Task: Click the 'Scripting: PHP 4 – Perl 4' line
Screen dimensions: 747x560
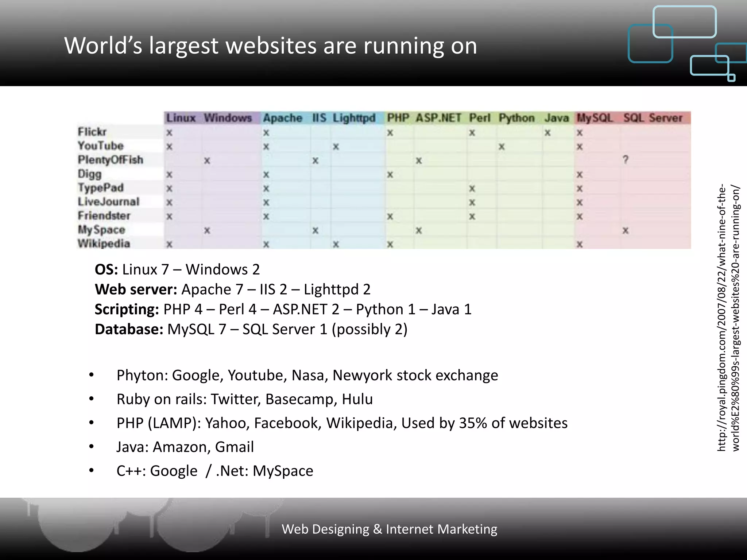Action: [283, 309]
